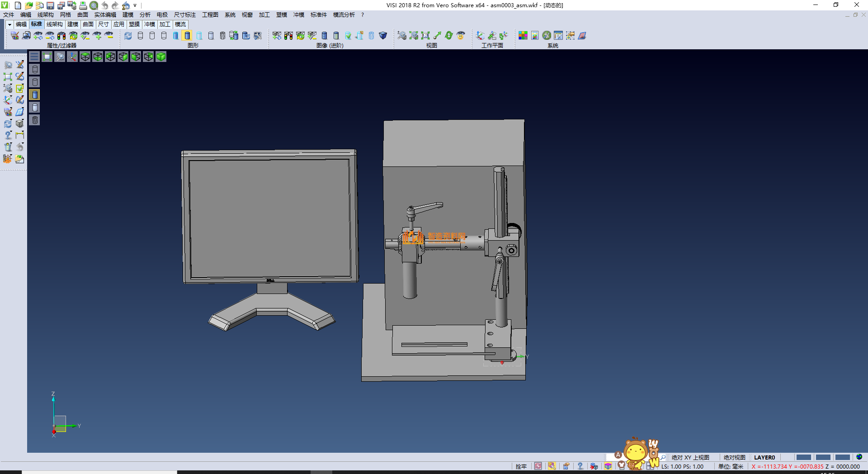868x474 pixels.
Task: Click the first blue color swatch in status bar
Action: coord(803,457)
